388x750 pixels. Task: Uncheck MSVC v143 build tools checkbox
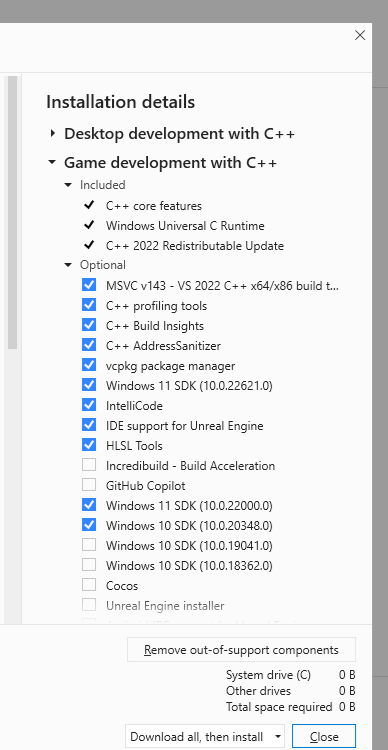pos(89,285)
